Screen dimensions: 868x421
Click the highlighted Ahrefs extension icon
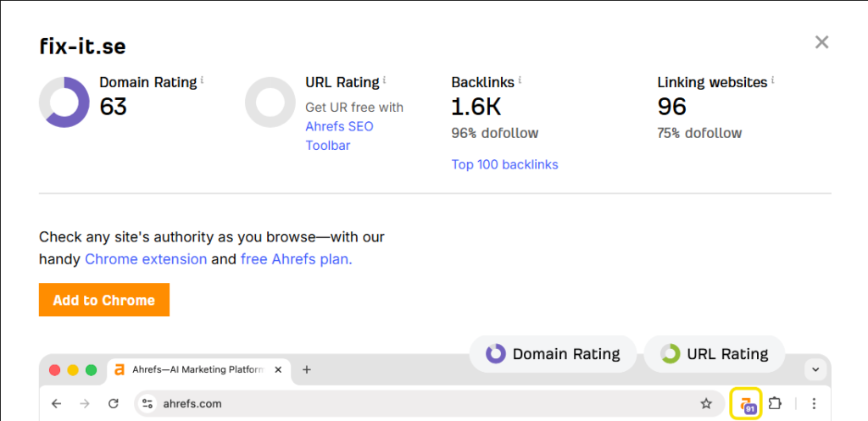[x=746, y=403]
